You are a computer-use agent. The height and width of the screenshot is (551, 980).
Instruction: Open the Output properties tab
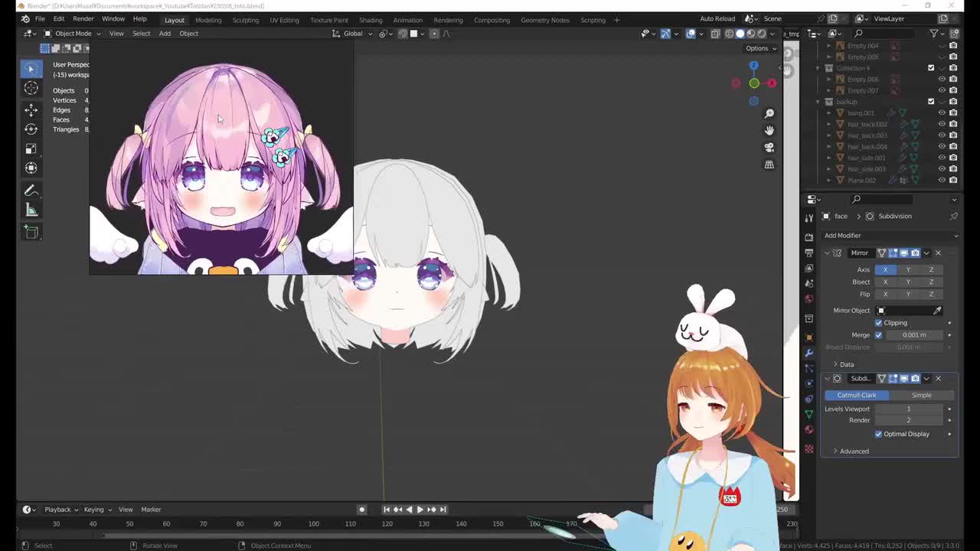tap(809, 253)
